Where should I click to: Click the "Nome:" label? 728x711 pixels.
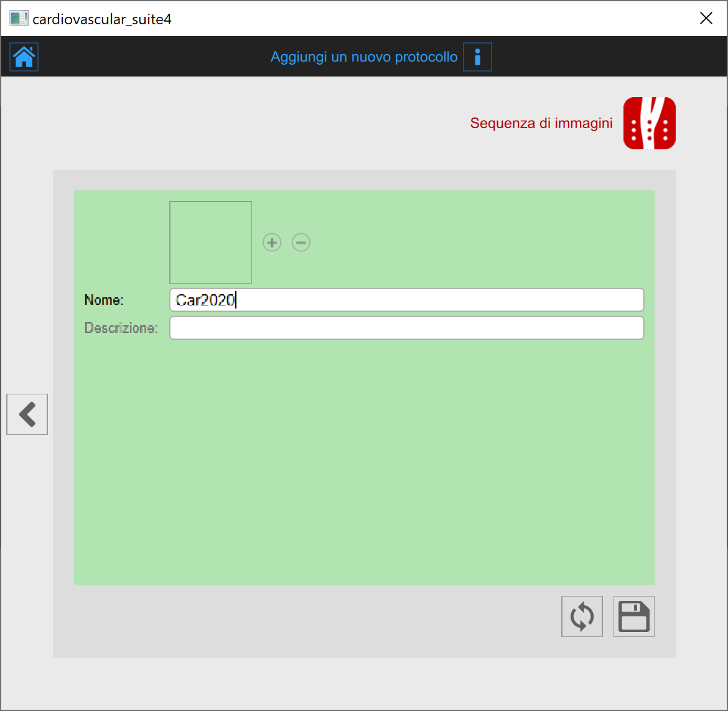click(104, 300)
